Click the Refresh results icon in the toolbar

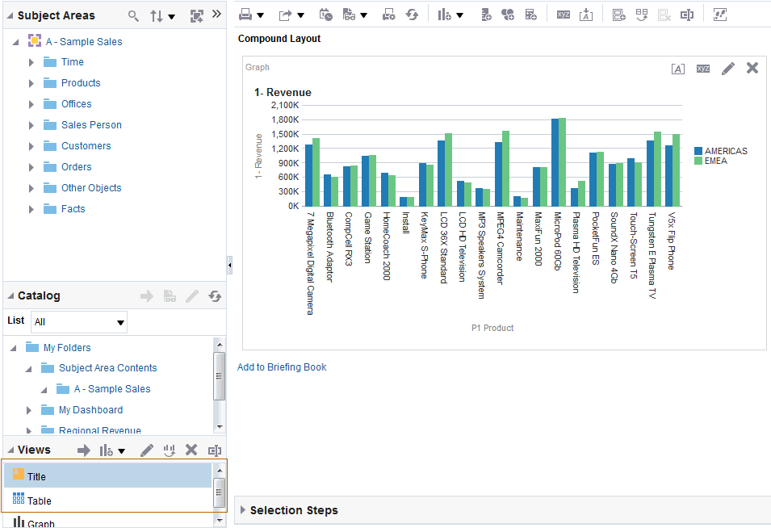412,15
